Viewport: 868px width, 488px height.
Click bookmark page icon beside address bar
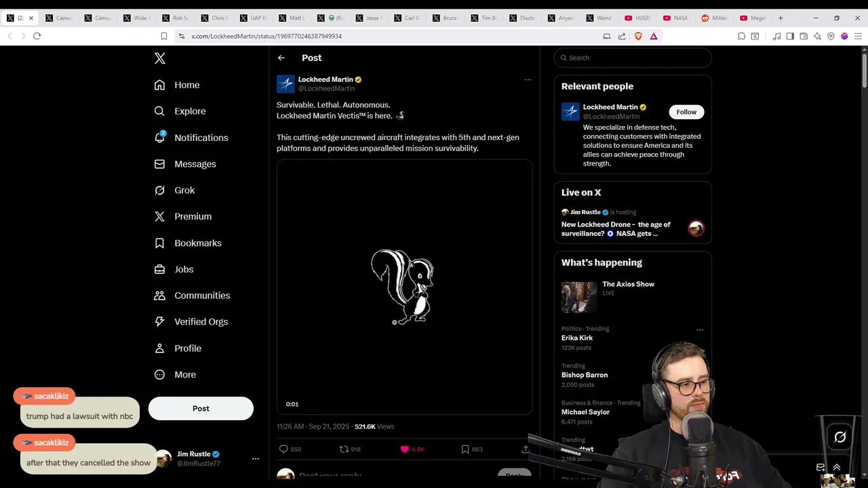pos(164,36)
